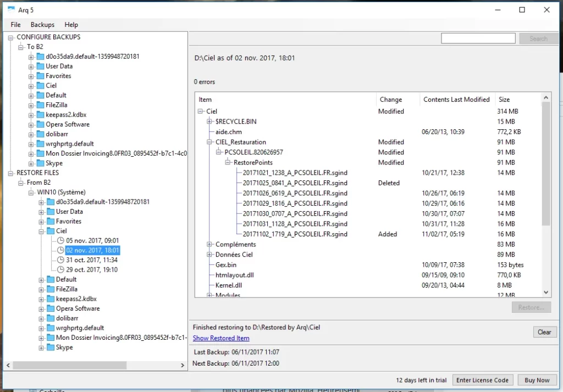This screenshot has height=392, width=563.
Task: Expand $RECYCLE.BIN in the item list
Action: tap(209, 122)
